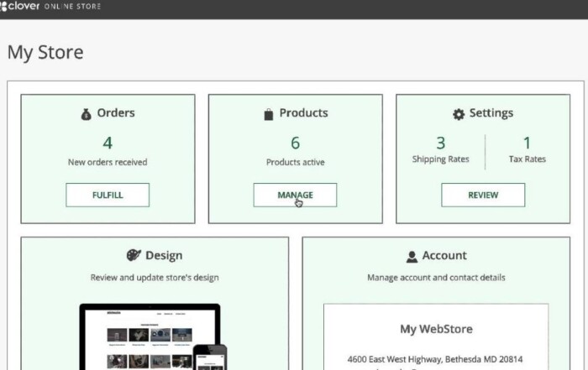This screenshot has width=588, height=370.
Task: Click the East West Highway address line
Action: point(436,358)
